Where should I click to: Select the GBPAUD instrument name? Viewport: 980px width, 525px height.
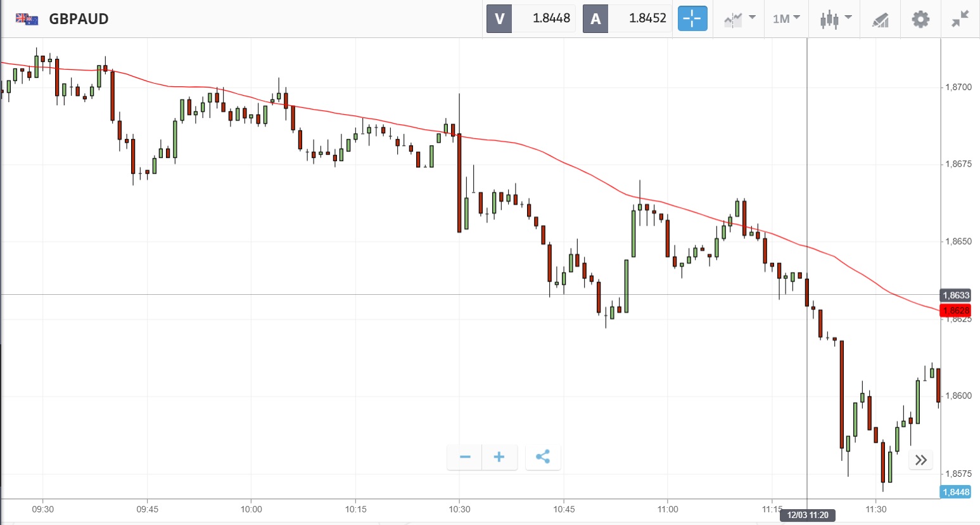pos(79,19)
